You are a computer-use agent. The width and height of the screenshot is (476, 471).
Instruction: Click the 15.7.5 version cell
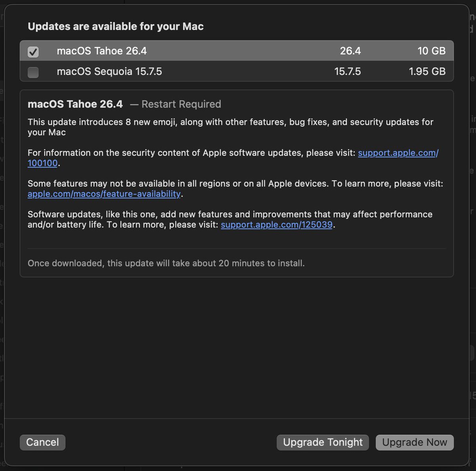(347, 71)
